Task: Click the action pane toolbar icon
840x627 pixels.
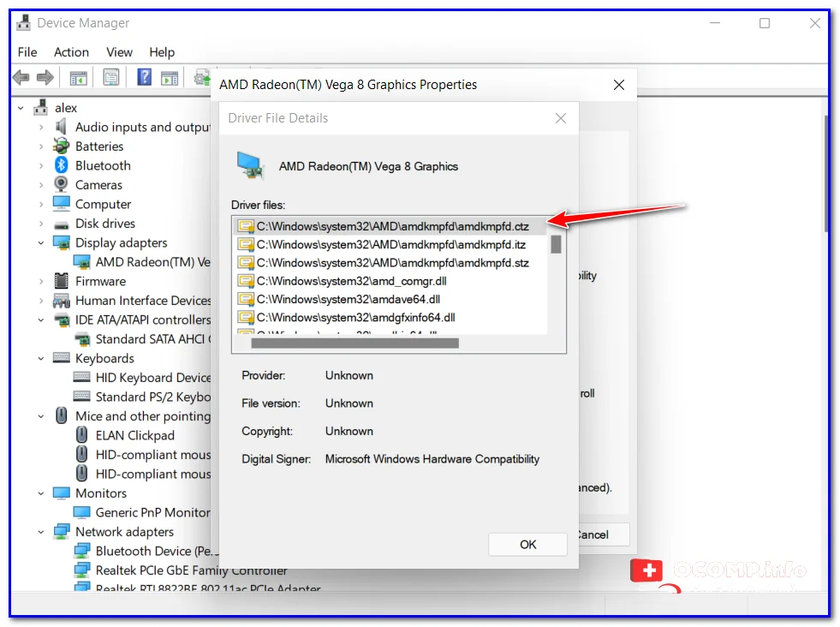Action: click(170, 78)
